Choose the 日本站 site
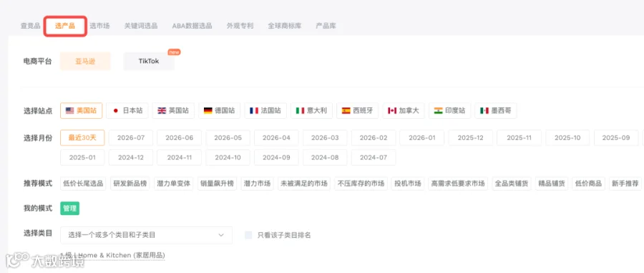 127,110
